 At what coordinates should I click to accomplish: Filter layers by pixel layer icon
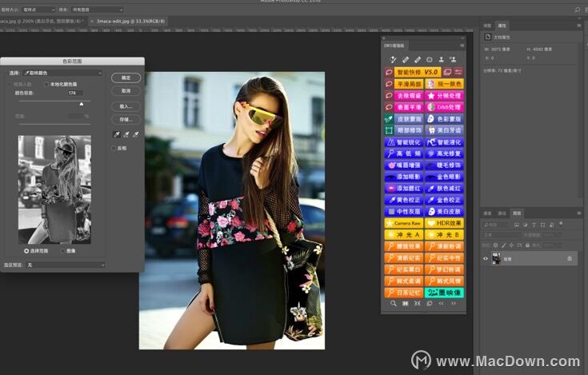(x=516, y=225)
